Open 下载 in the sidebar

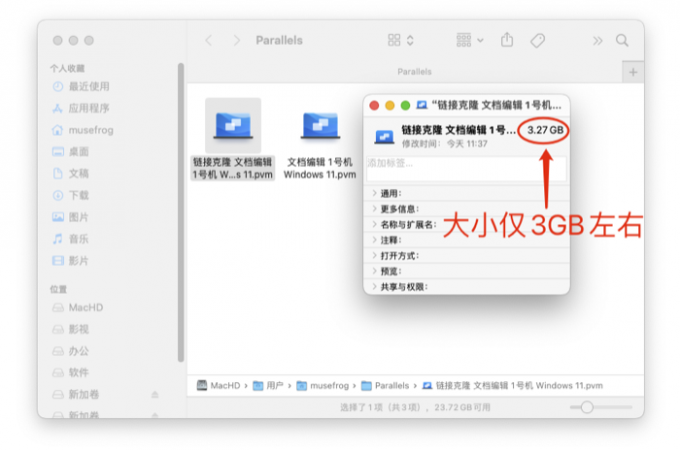point(71,195)
